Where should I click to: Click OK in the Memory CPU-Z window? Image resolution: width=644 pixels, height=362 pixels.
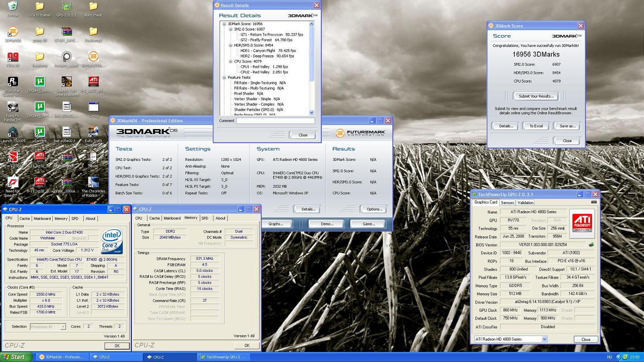click(247, 345)
